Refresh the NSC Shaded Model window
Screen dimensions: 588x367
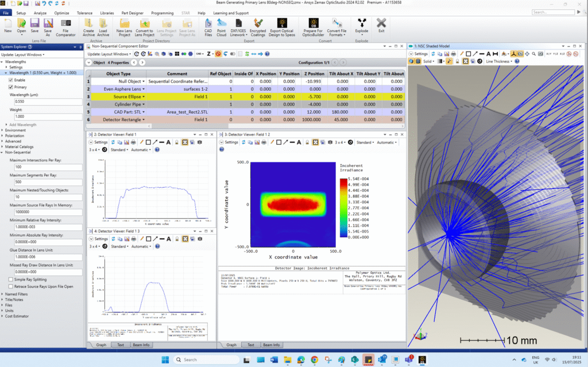point(433,54)
